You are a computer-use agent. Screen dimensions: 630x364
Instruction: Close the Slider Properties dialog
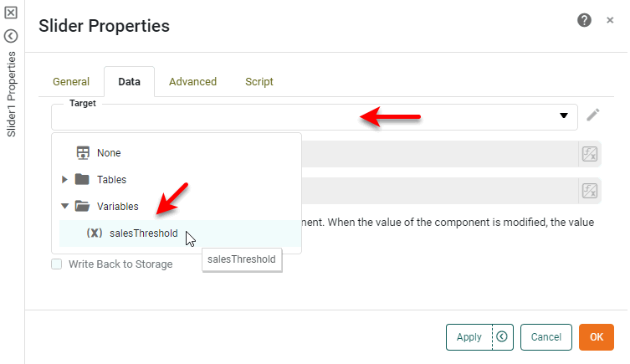[610, 20]
